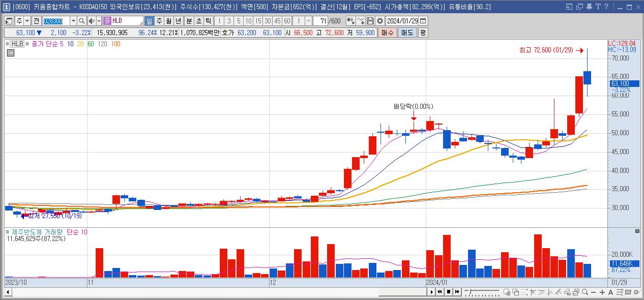Click the candlestick chart type icon
The image size is (644, 300).
(x=350, y=21)
